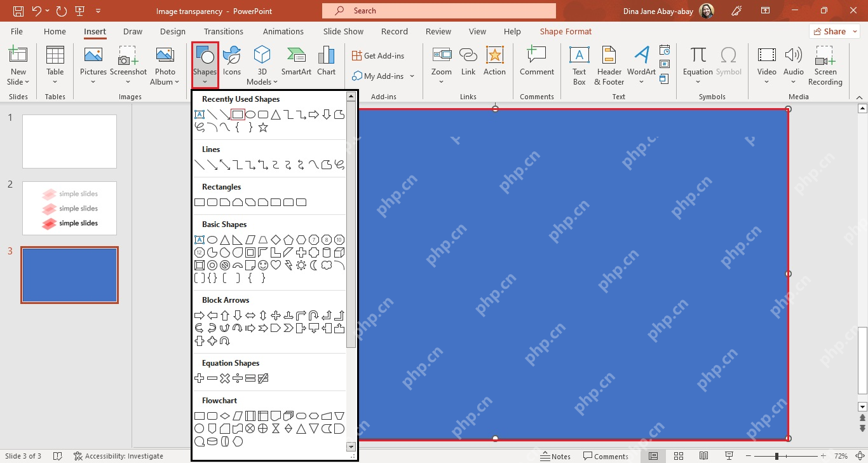868x463 pixels.
Task: Open the Customize Quick Access Toolbar dropdown
Action: click(98, 11)
